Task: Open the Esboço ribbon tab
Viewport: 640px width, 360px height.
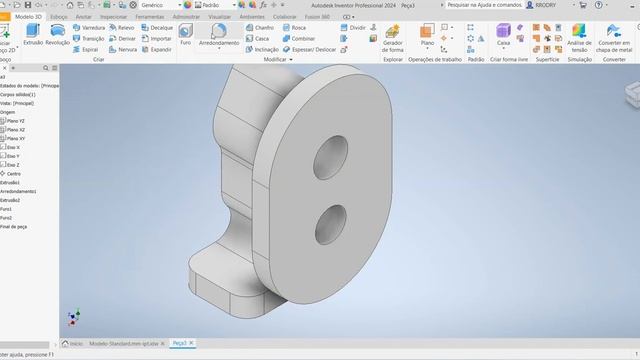Action: (x=59, y=17)
